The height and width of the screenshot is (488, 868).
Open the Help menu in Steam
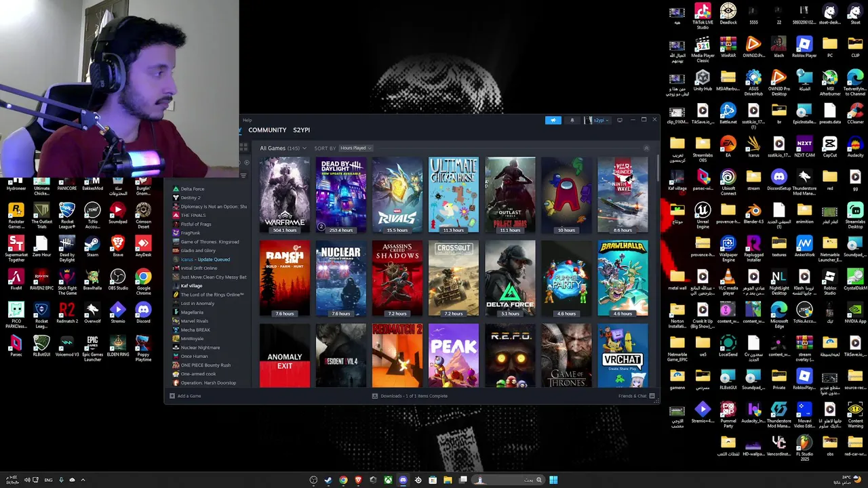click(247, 120)
